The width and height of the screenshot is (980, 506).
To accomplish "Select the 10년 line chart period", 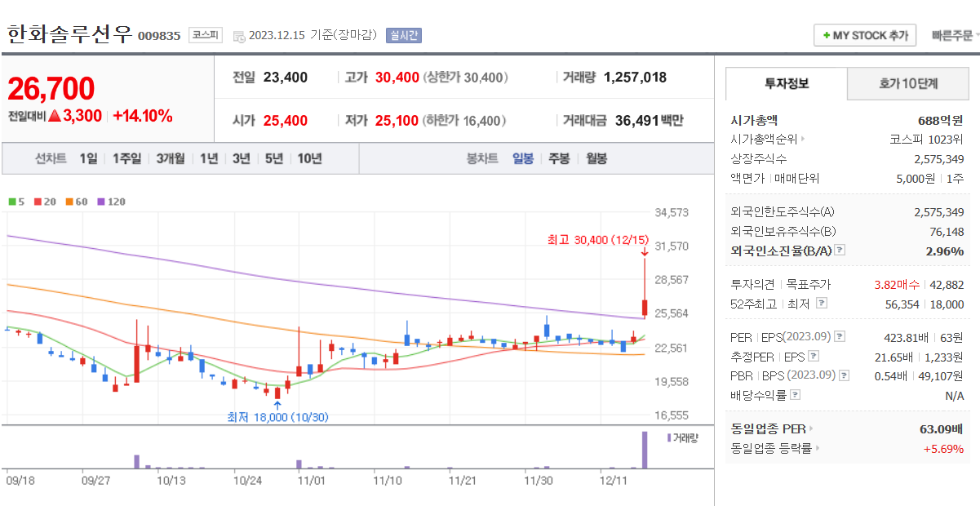I will 309,158.
